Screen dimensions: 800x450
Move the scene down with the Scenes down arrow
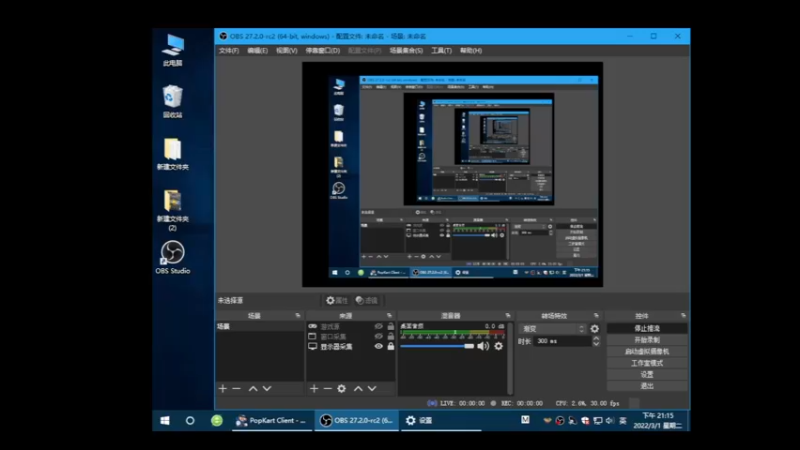click(x=267, y=389)
